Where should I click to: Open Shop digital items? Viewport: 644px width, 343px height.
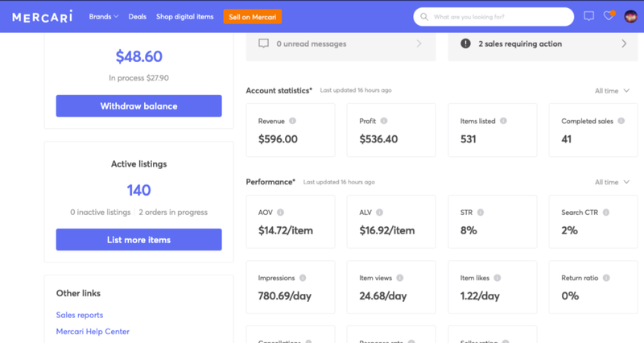(185, 17)
